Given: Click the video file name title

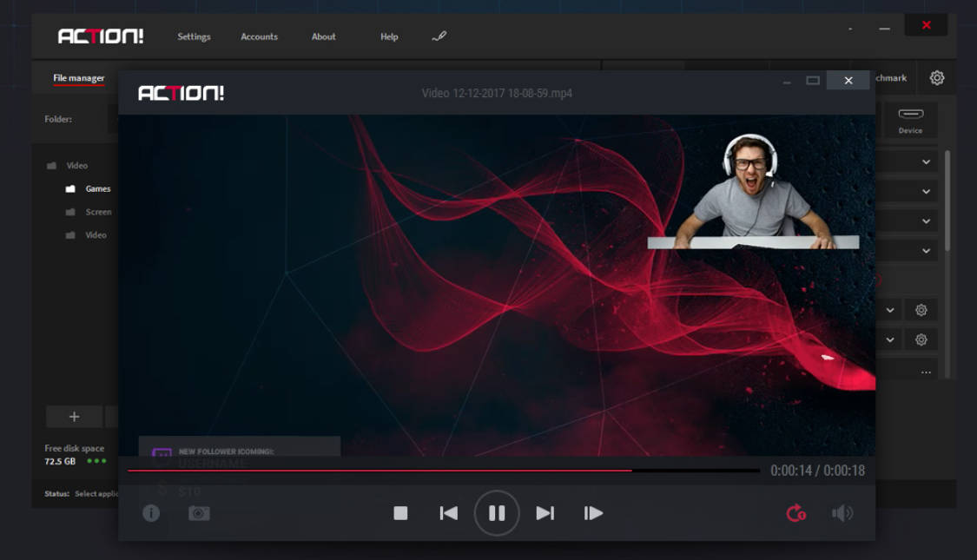Looking at the screenshot, I should 497,94.
